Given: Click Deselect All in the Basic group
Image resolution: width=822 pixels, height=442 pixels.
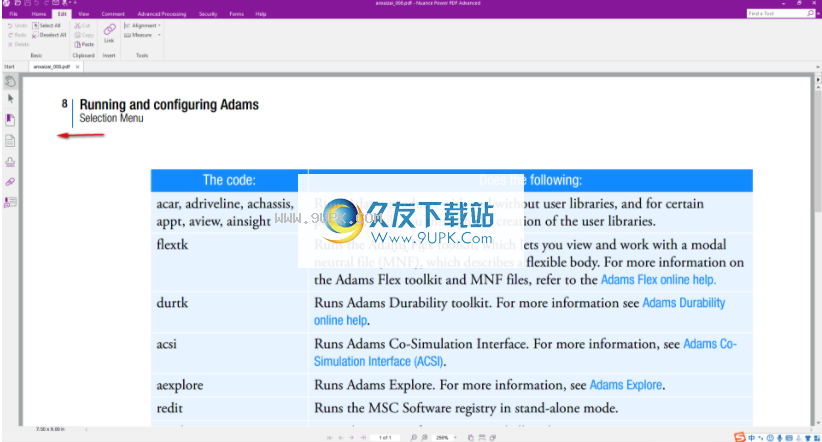Looking at the screenshot, I should click(49, 35).
